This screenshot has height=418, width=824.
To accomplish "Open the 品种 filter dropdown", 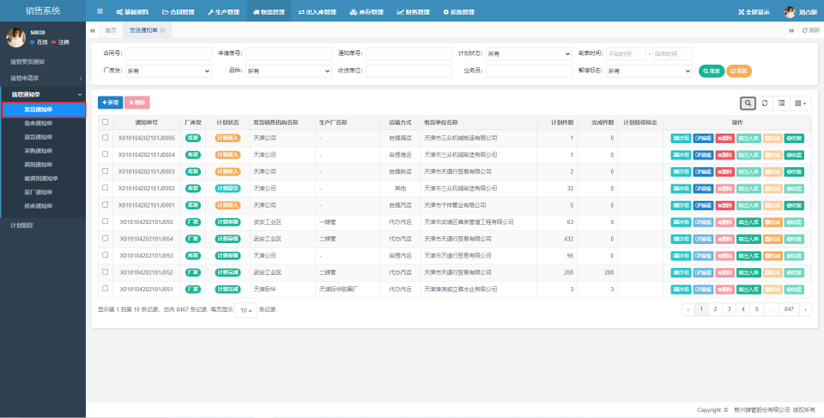I will (x=289, y=71).
